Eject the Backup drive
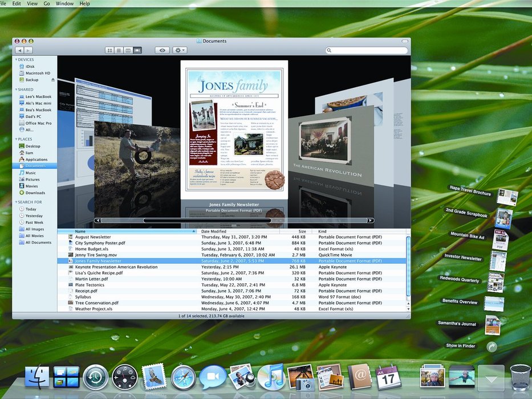 click(x=53, y=80)
